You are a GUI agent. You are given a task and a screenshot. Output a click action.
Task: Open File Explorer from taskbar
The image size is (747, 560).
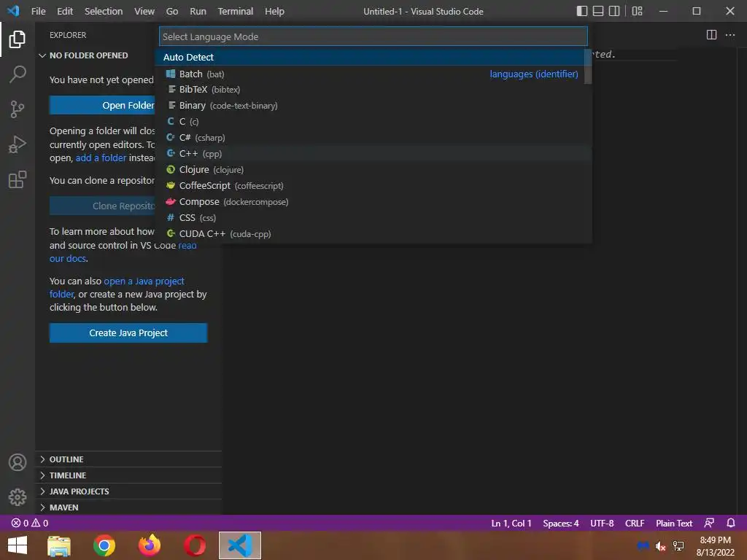coord(59,545)
